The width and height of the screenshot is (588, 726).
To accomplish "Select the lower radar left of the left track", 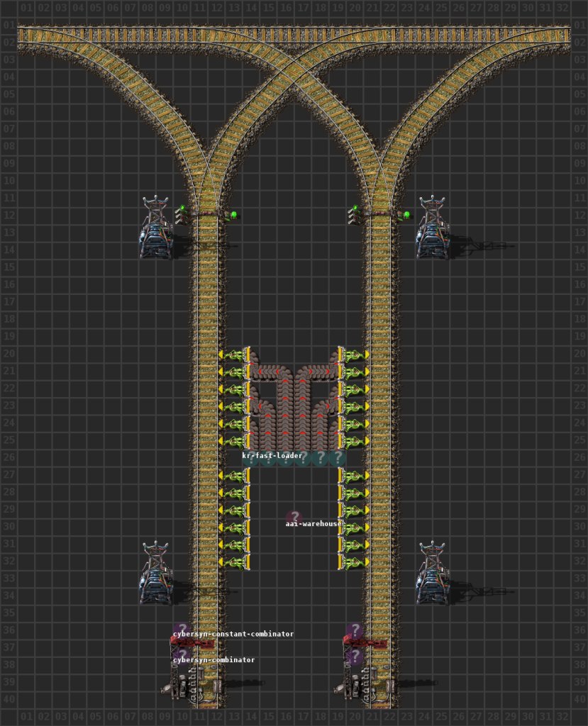I will pyautogui.click(x=156, y=573).
